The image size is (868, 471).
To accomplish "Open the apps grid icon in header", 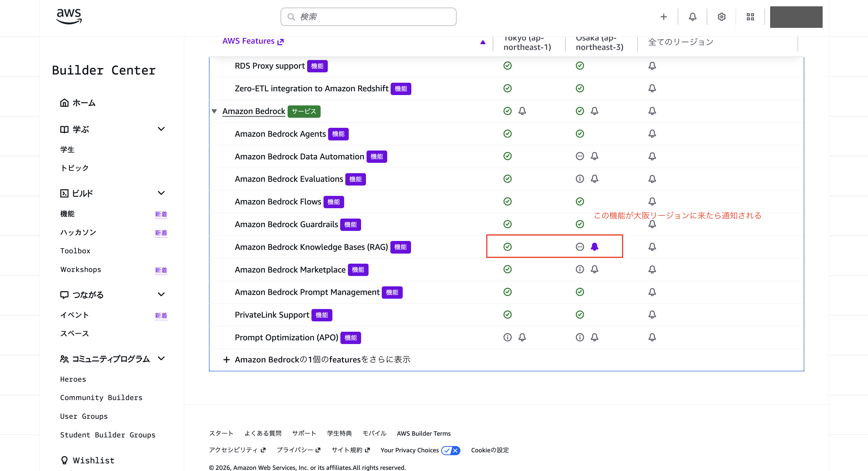I will 750,17.
